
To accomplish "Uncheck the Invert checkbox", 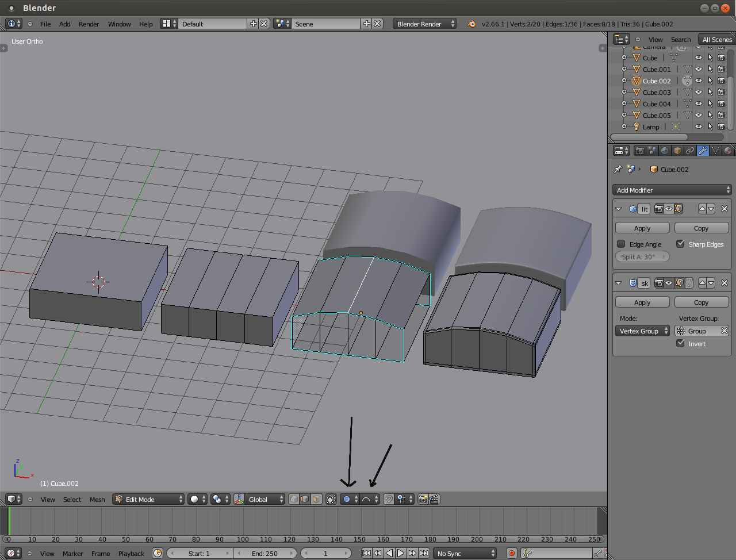I will [680, 343].
